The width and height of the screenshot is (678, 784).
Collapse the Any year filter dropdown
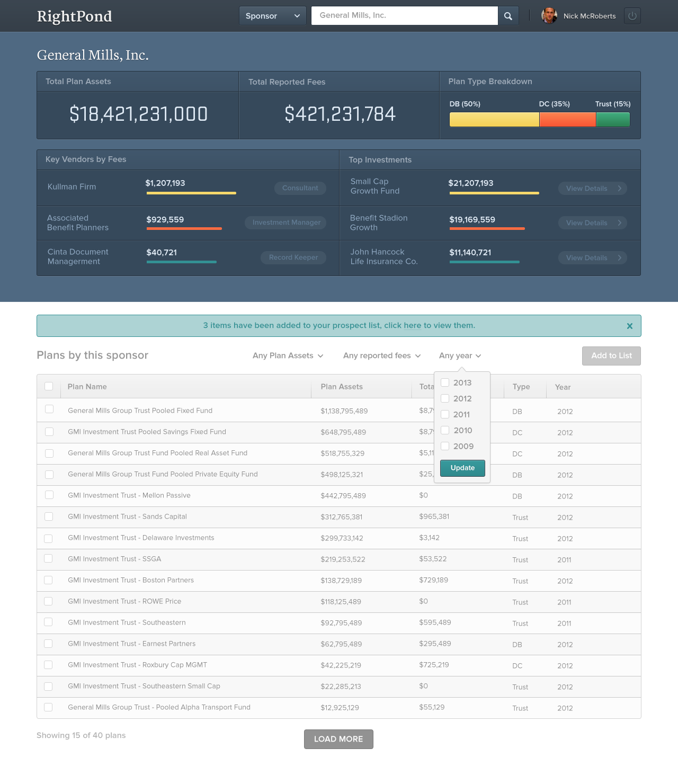click(x=460, y=355)
